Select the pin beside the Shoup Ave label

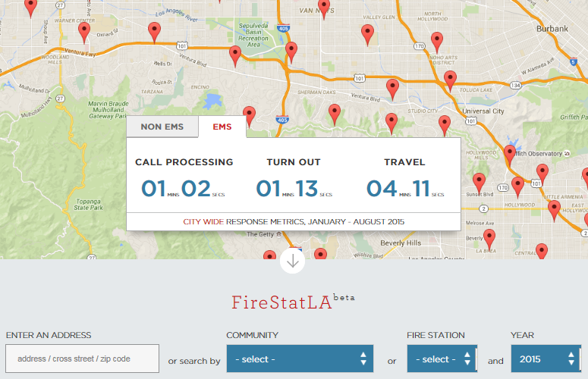(30, 8)
